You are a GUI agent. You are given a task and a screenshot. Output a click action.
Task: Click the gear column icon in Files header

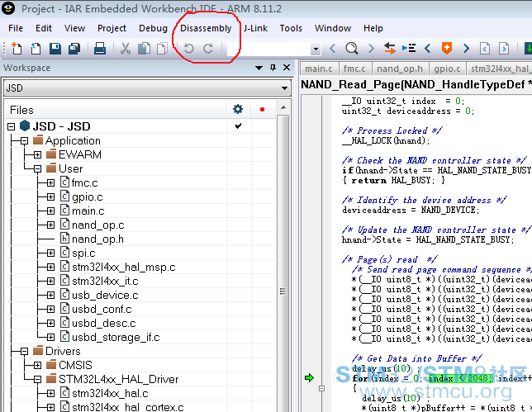coord(238,109)
